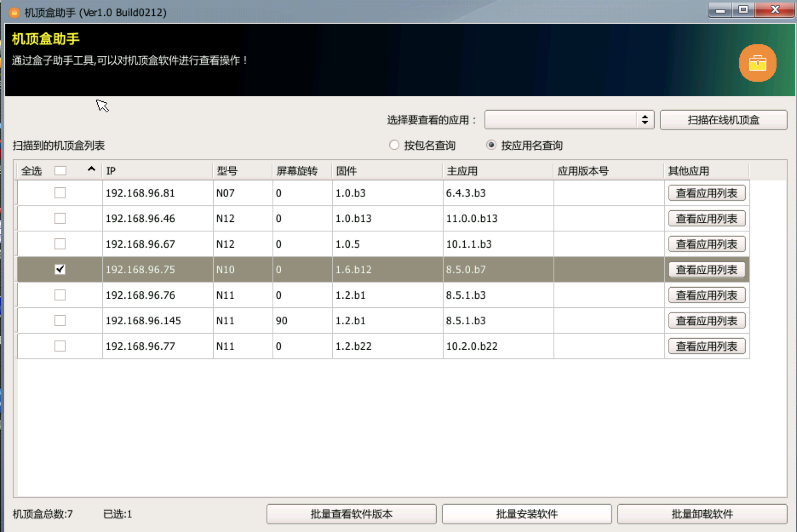The height and width of the screenshot is (532, 797).
Task: Click the main app cell 8.5.0.b7
Action: click(498, 269)
